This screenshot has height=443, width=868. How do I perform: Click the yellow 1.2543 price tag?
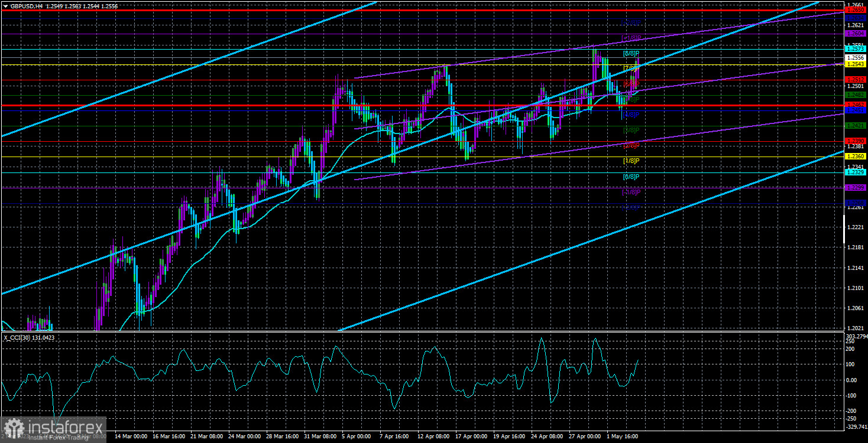[x=856, y=64]
